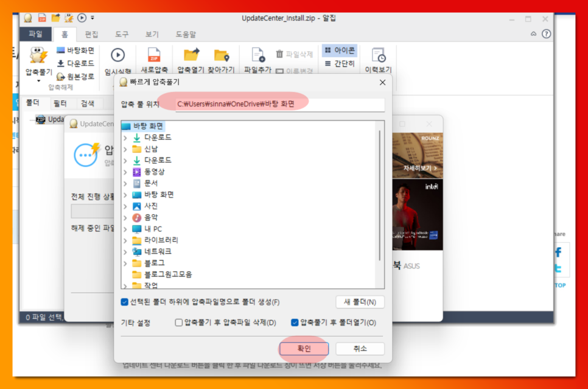Screen dimensions: 588x389
Task: Expand the 음악 tree node
Action: (125, 217)
